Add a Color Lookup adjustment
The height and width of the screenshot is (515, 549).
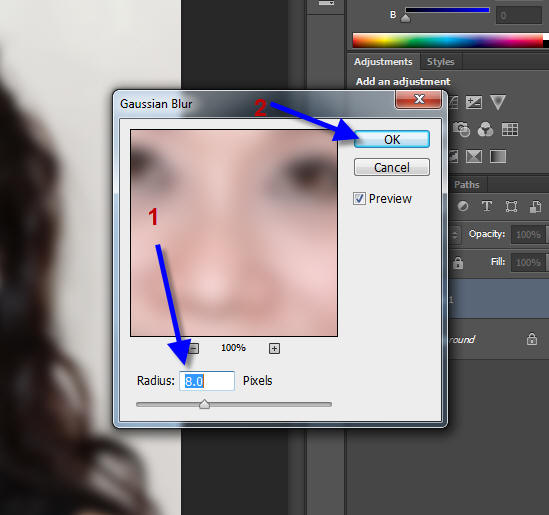point(510,130)
